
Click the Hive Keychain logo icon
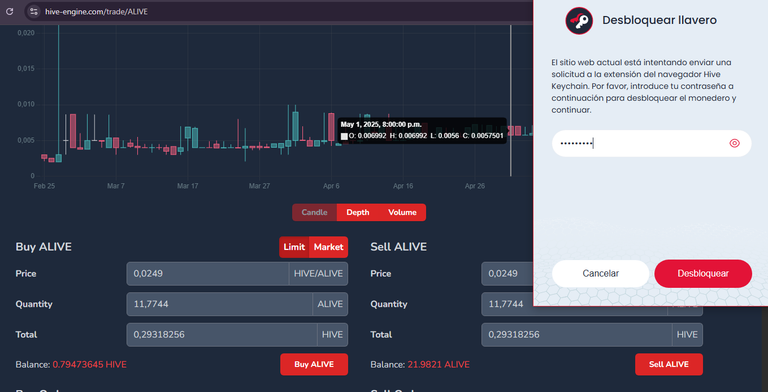pos(579,21)
